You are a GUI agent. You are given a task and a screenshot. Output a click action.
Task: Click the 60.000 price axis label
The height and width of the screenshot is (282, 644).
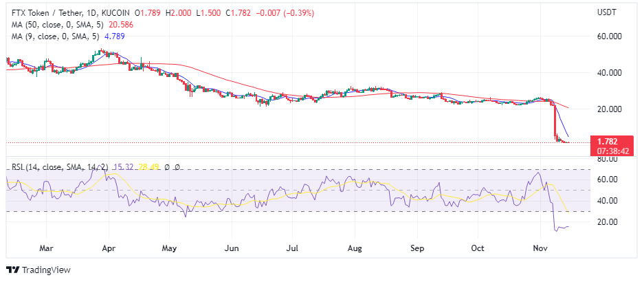point(609,36)
